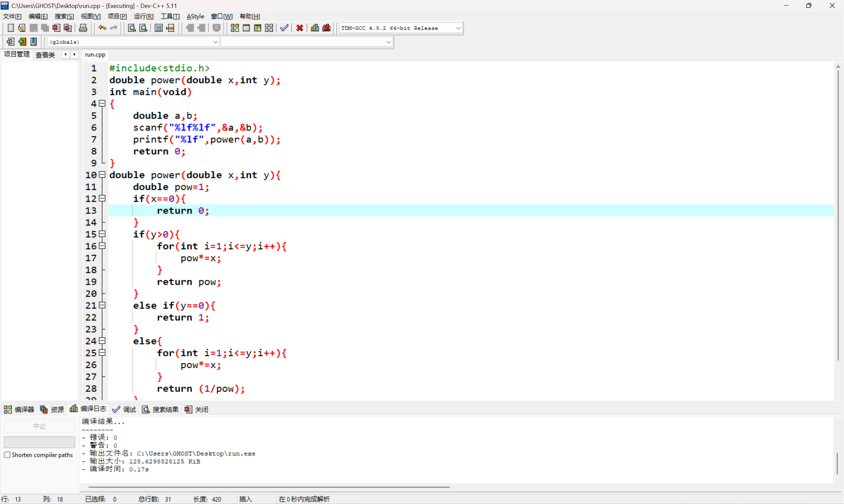This screenshot has width=844, height=504.
Task: Collapse the power function fold at line 10
Action: (102, 175)
